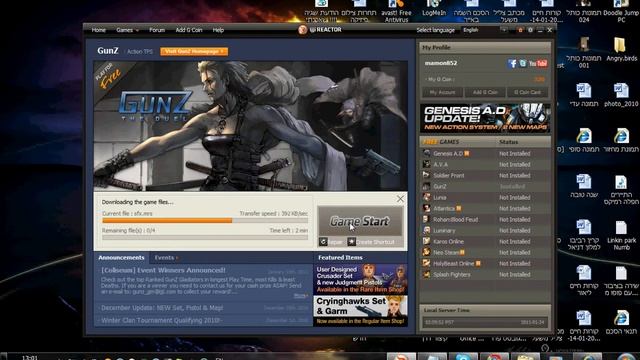
Task: Select Splash Fighters game icon
Action: (x=427, y=274)
